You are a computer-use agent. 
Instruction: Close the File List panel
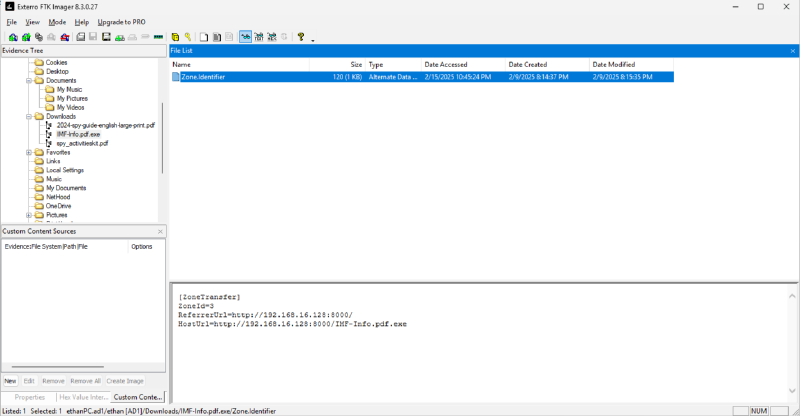pos(792,51)
